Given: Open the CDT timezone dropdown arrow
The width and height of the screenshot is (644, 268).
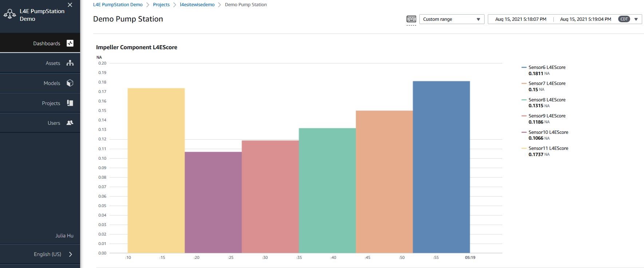Looking at the screenshot, I should (636, 19).
